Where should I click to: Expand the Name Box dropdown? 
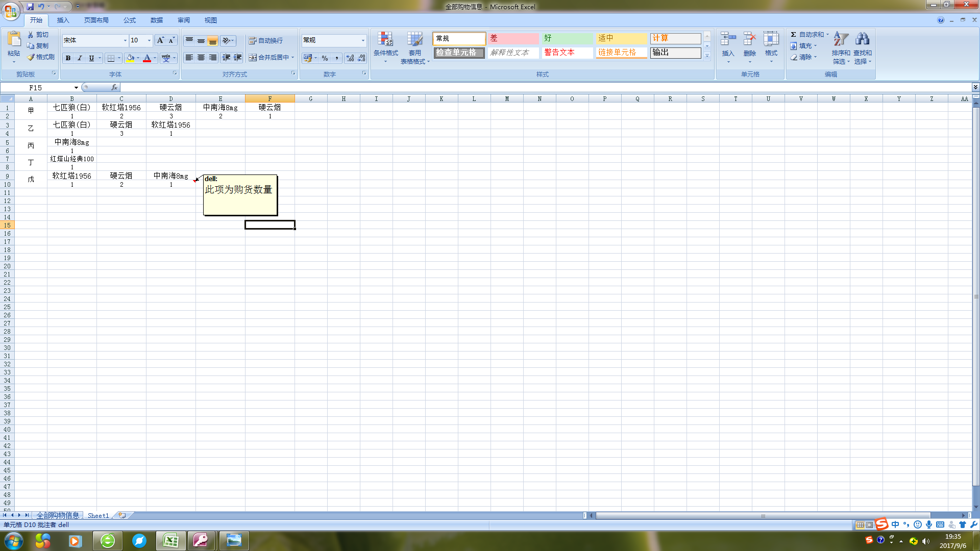tap(76, 88)
